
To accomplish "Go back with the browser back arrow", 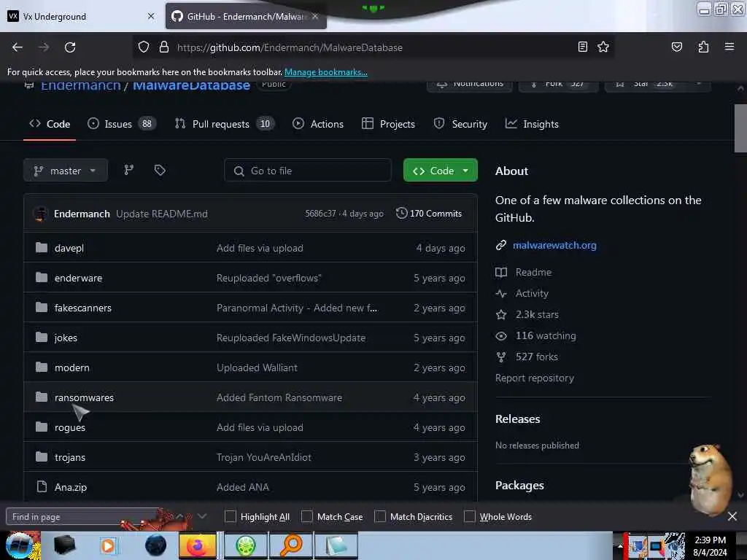I will (x=18, y=47).
